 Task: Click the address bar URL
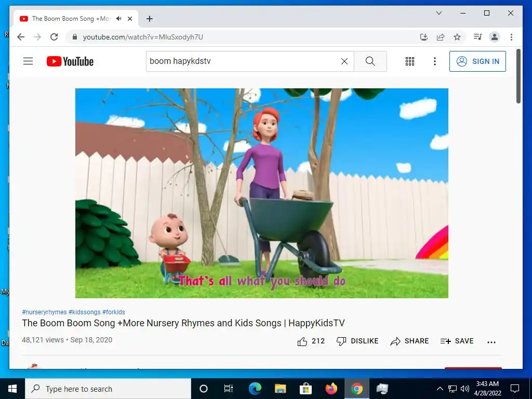tap(143, 37)
